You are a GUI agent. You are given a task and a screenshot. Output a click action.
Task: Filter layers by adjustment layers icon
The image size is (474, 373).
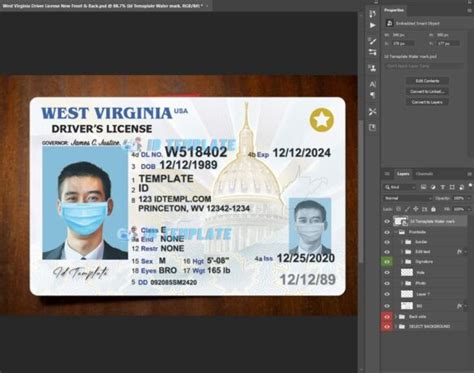pos(433,187)
